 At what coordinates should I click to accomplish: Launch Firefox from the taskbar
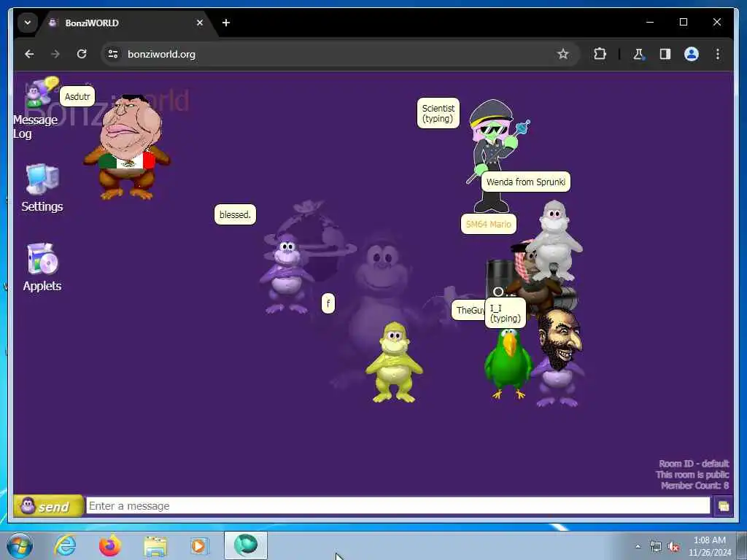[110, 545]
